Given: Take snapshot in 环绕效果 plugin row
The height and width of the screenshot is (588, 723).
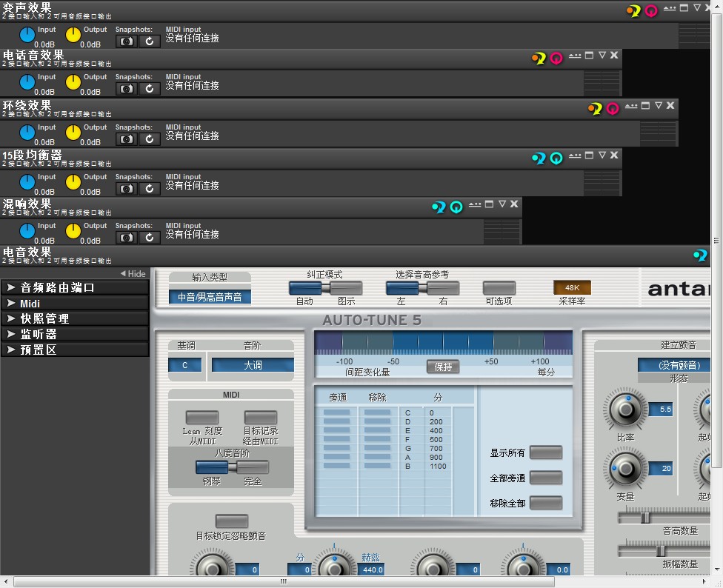Looking at the screenshot, I should click(127, 139).
